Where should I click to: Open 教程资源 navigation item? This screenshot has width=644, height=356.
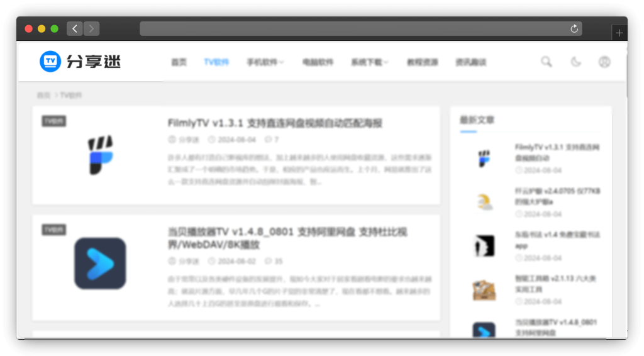422,62
